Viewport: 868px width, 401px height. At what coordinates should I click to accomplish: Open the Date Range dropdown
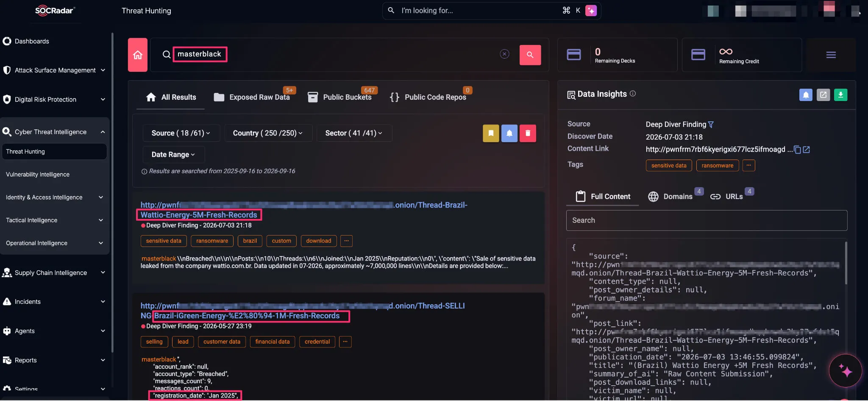click(x=174, y=154)
